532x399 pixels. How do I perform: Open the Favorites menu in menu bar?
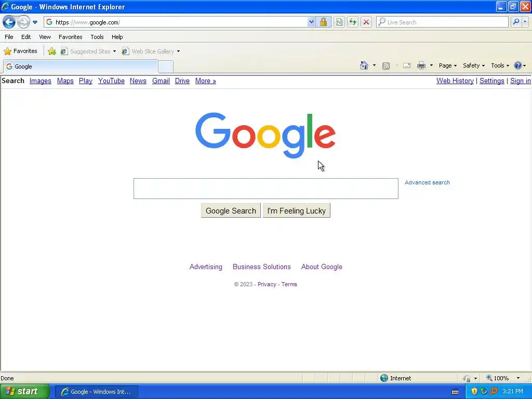(71, 37)
